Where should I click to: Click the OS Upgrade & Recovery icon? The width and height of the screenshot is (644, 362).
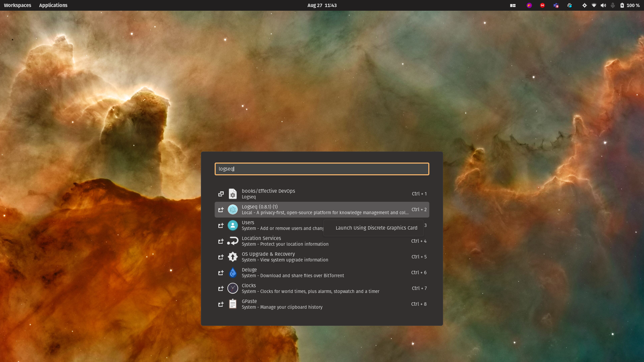coord(232,257)
